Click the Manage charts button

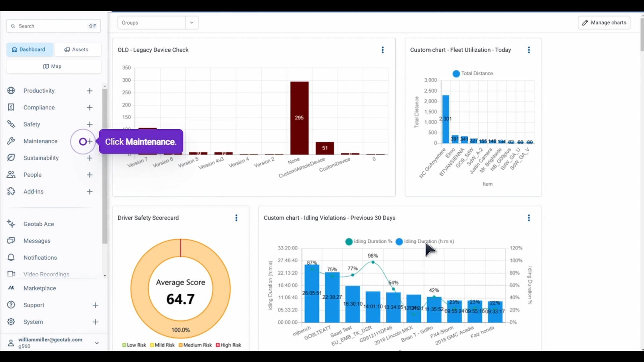point(604,23)
